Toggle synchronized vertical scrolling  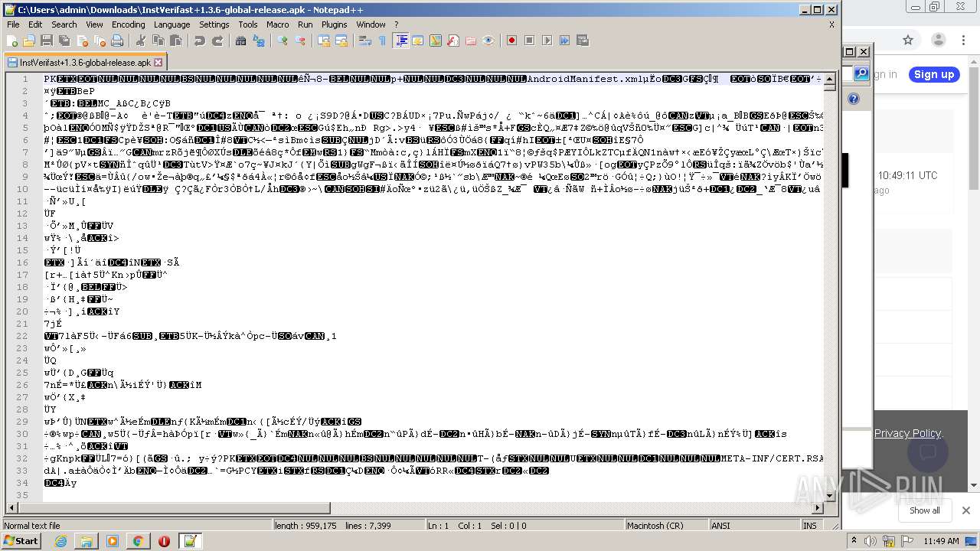point(324,41)
